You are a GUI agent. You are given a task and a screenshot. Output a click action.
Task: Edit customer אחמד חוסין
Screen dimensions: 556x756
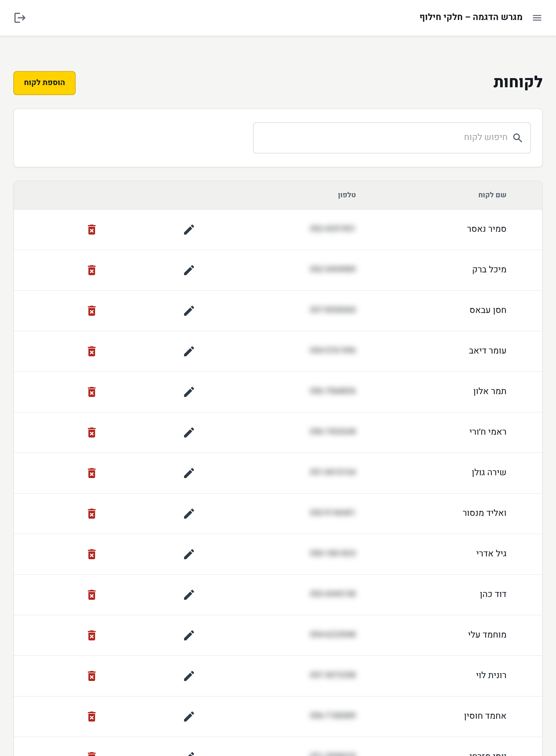pos(189,716)
